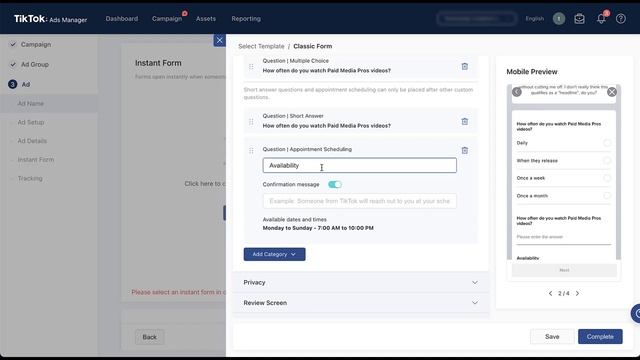This screenshot has width=640, height=360.
Task: Click the TikTok Ads Manager logo
Action: coord(51,19)
